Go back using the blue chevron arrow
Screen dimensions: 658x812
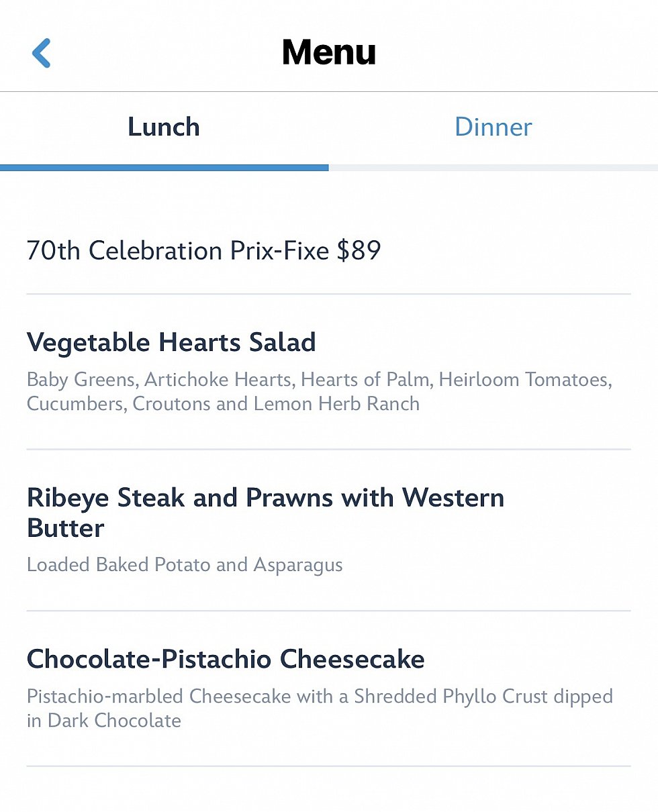coord(42,53)
